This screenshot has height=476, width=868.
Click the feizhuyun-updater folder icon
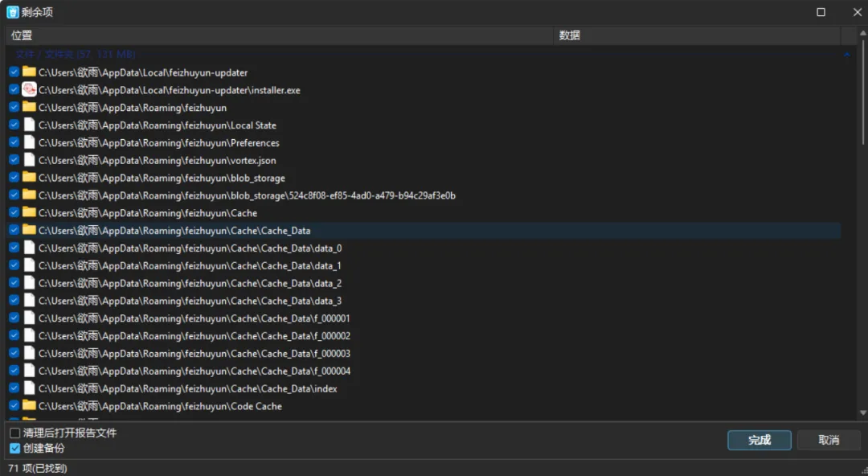click(x=29, y=72)
